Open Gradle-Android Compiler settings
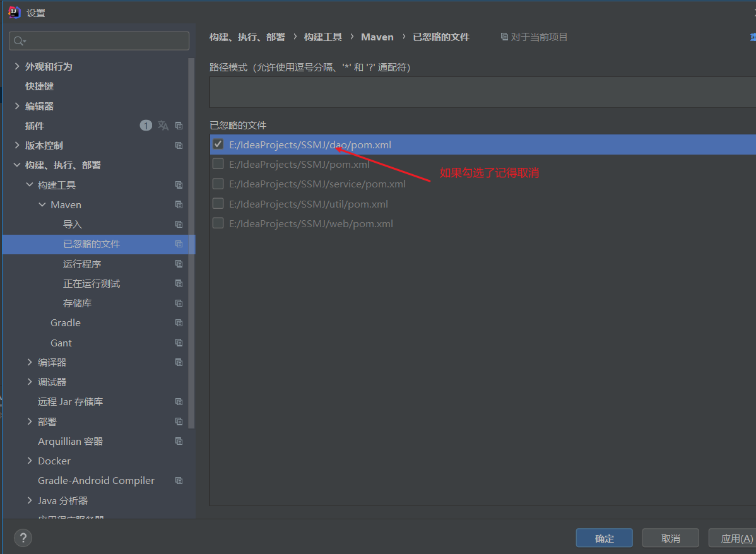Viewport: 756px width, 554px height. tap(97, 481)
